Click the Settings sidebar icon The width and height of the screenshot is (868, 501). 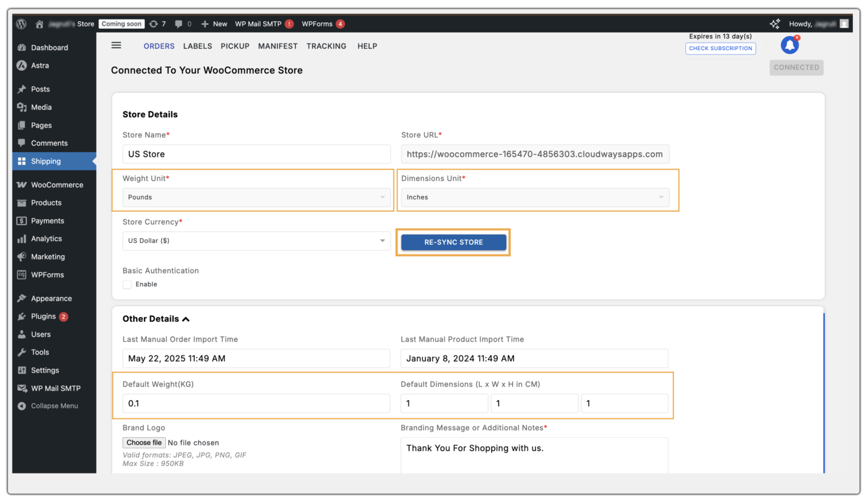tap(22, 370)
